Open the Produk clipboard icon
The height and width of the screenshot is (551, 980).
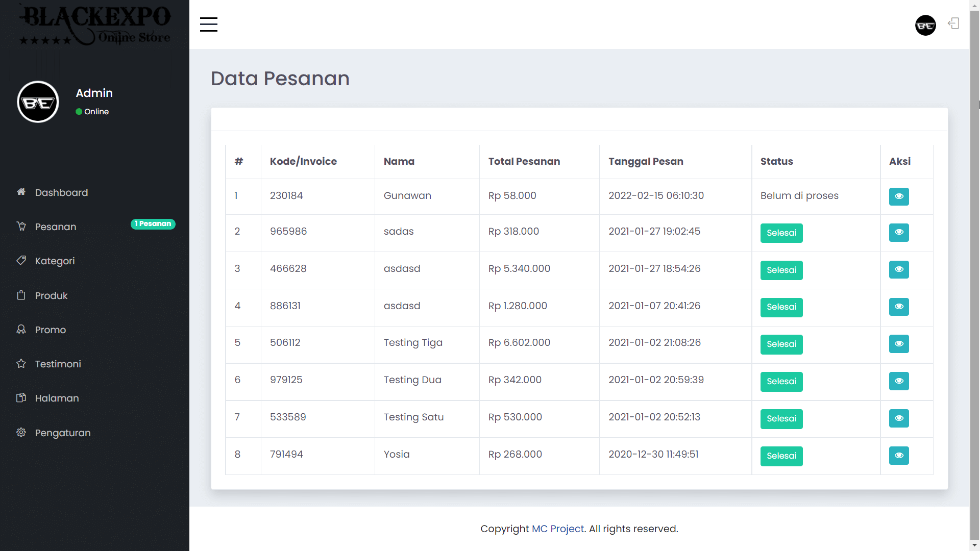(21, 295)
